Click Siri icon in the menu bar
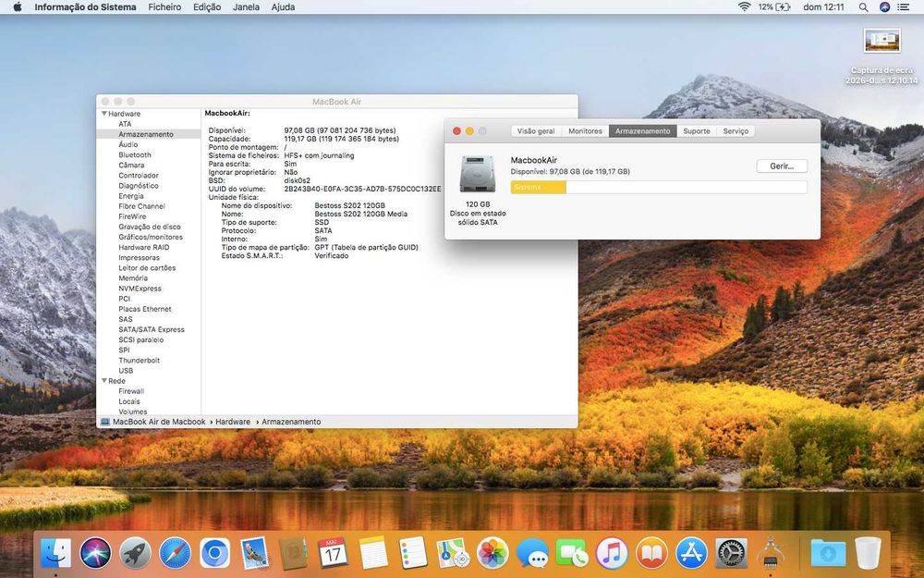 [884, 7]
